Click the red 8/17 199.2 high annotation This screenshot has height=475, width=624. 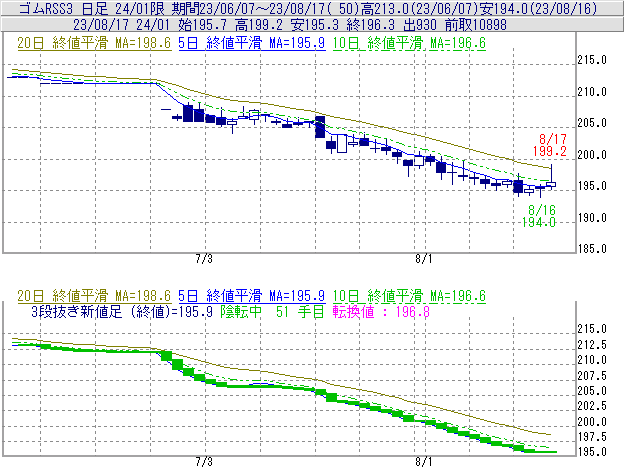tap(550, 145)
